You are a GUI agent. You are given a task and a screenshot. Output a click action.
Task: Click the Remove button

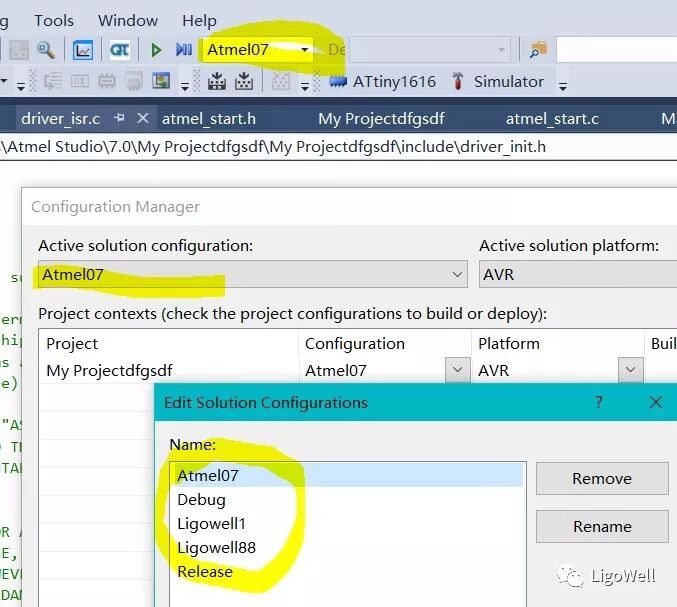click(602, 478)
